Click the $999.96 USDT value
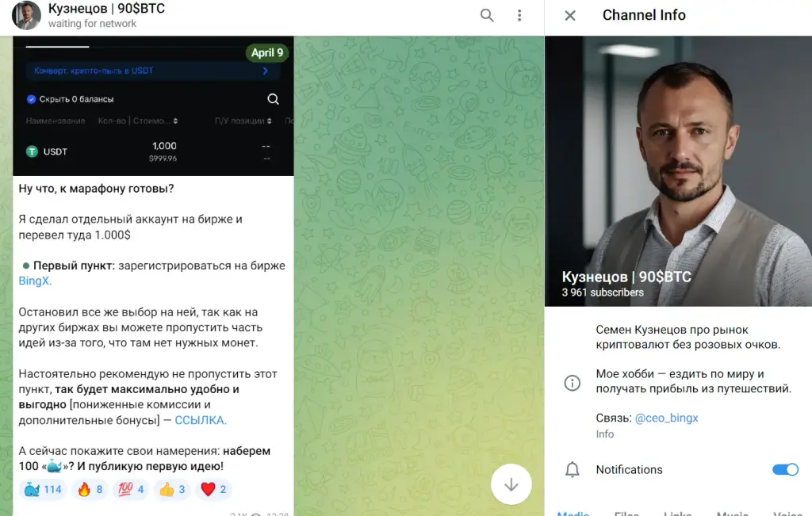 (x=163, y=159)
